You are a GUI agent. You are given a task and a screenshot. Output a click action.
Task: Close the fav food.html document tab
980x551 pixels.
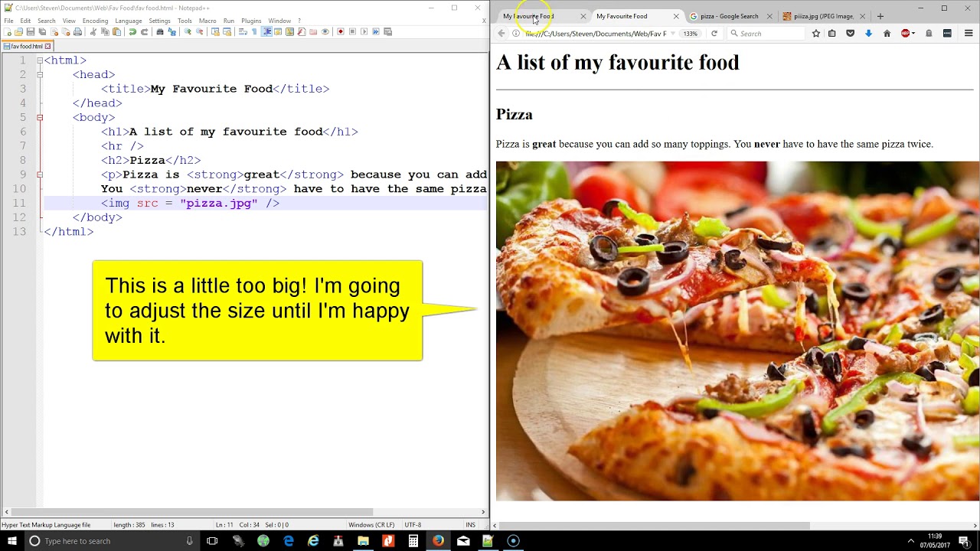pyautogui.click(x=47, y=47)
